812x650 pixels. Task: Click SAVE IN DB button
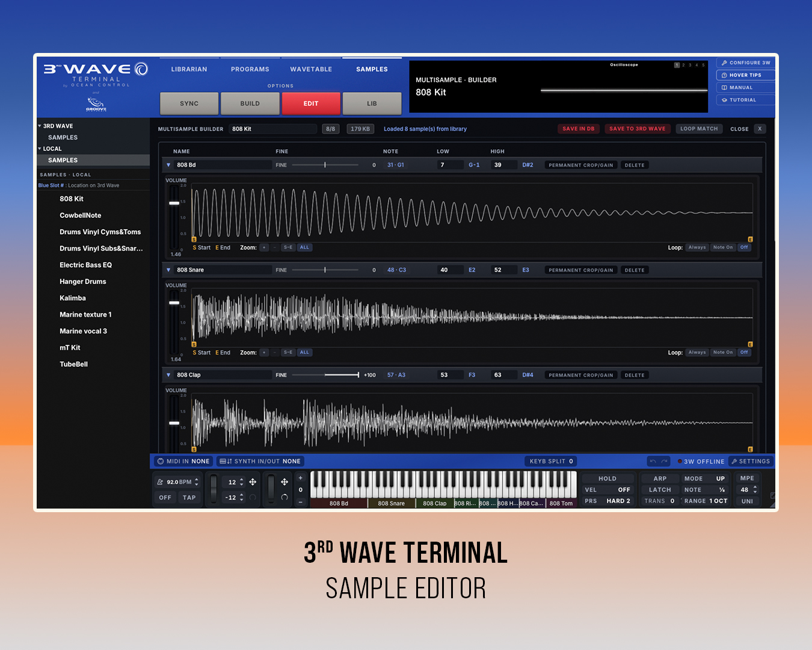579,129
